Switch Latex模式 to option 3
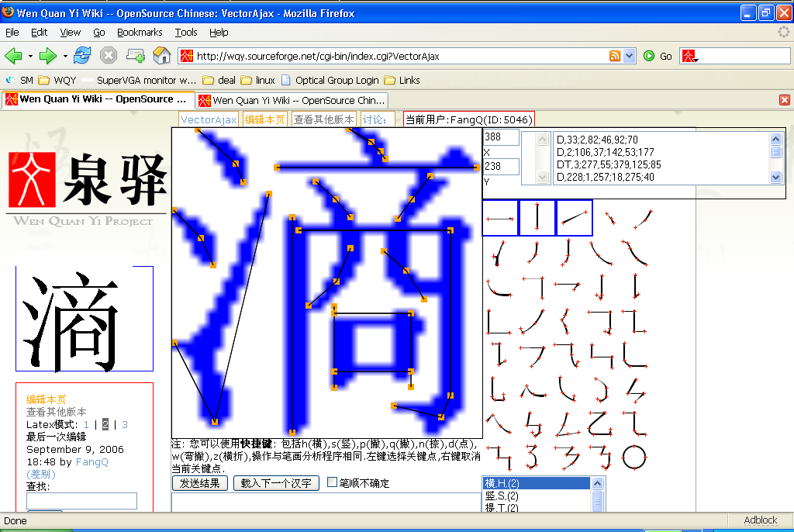The height and width of the screenshot is (532, 794). [125, 424]
